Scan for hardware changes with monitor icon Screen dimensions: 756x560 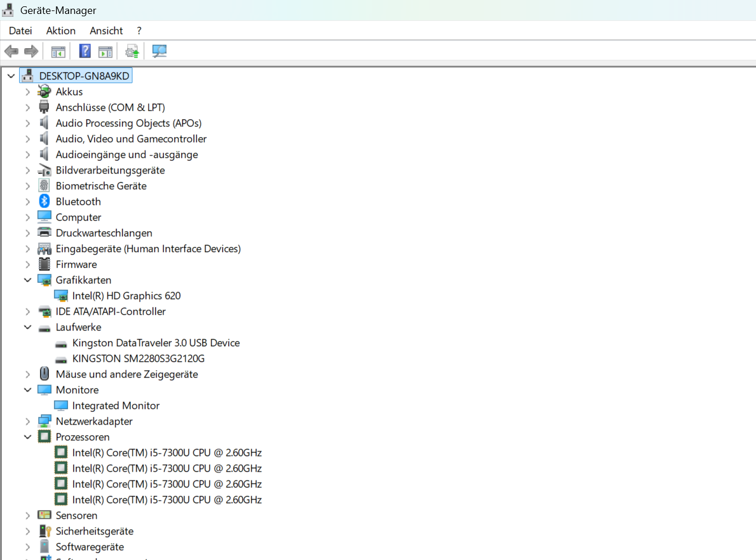(159, 51)
